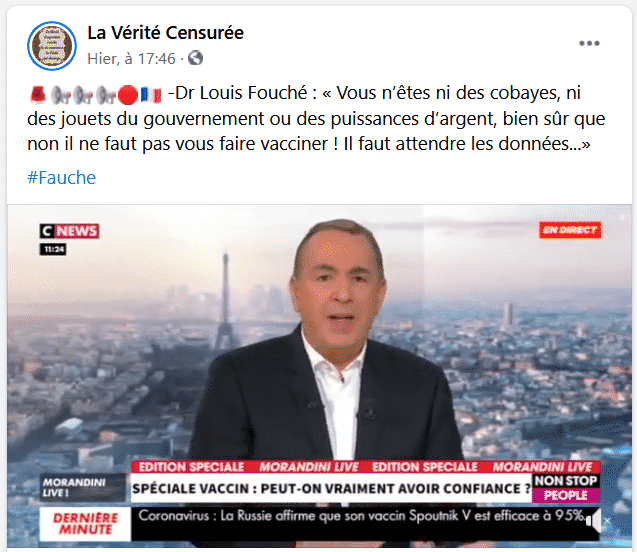Open the La Vérité Censurée page name link
The height and width of the screenshot is (552, 637).
tap(165, 32)
